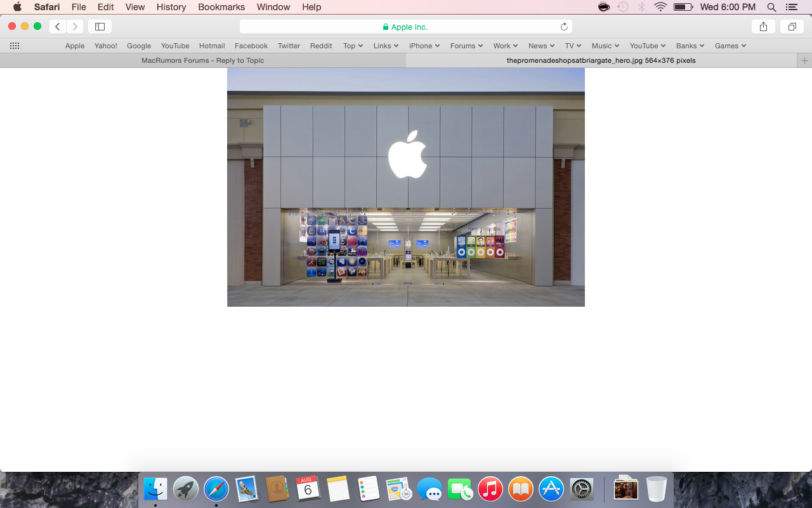812x508 pixels.
Task: Open the Reddit bookmark
Action: 321,46
